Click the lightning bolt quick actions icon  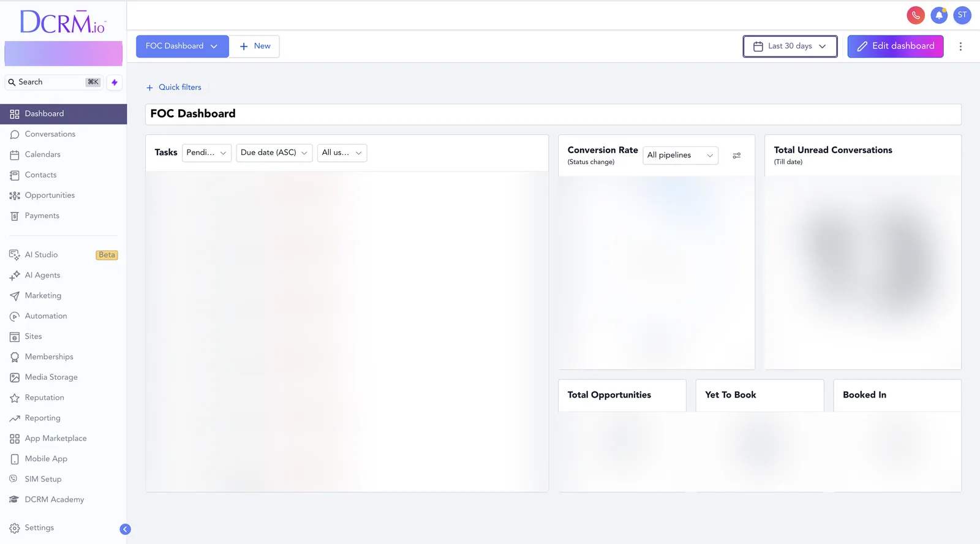pyautogui.click(x=115, y=82)
